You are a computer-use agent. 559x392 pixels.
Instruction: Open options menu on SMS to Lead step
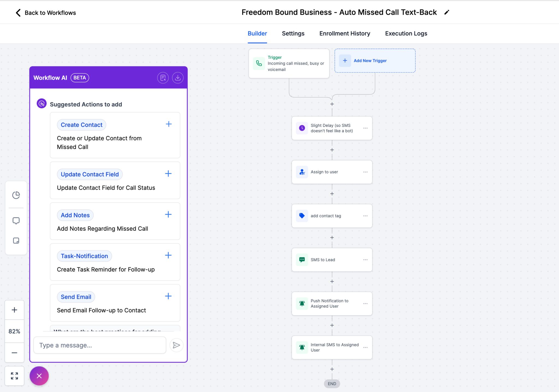tap(365, 260)
